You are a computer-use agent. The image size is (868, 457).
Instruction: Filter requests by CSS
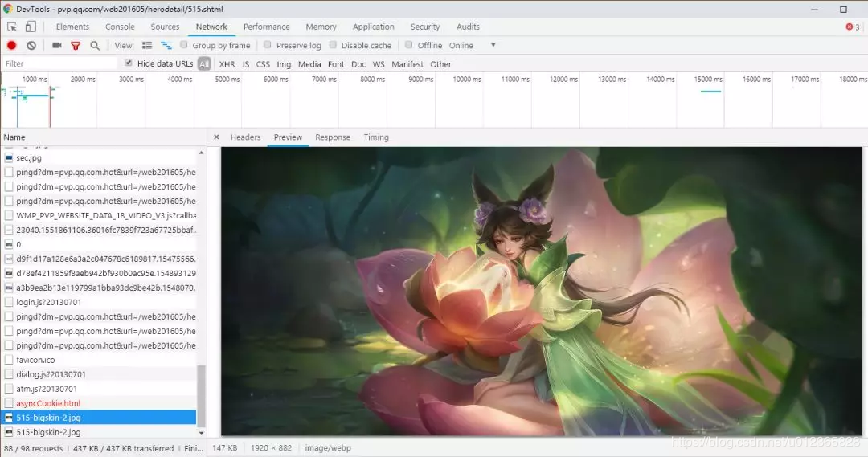tap(263, 64)
